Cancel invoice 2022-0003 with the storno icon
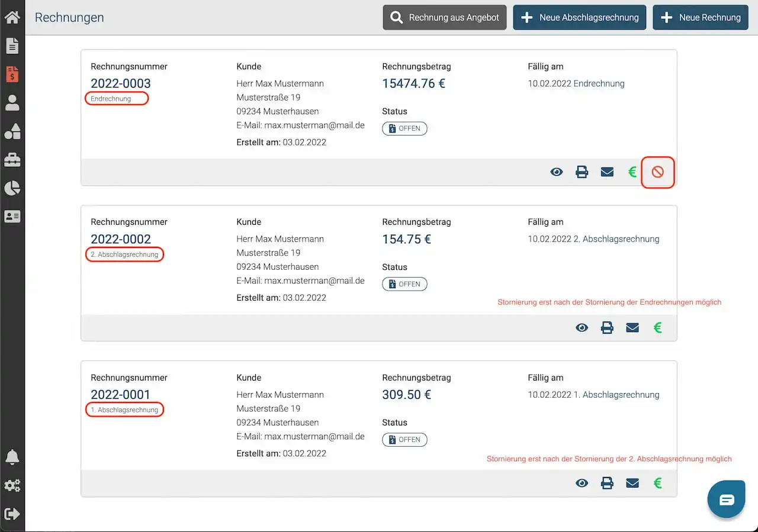 (658, 172)
